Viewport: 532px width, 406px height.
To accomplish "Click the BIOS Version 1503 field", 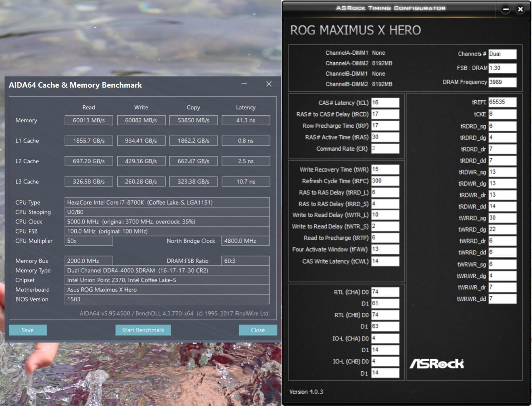I will 167,299.
